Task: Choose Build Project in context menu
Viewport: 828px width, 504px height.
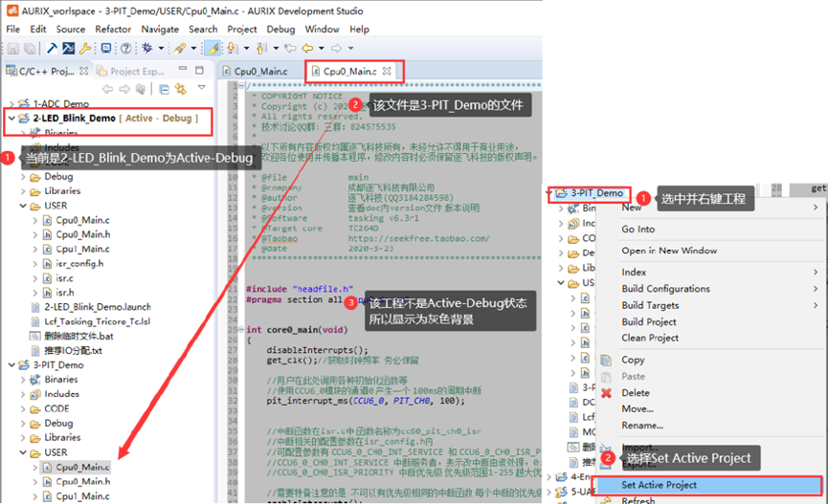Action: click(x=649, y=322)
